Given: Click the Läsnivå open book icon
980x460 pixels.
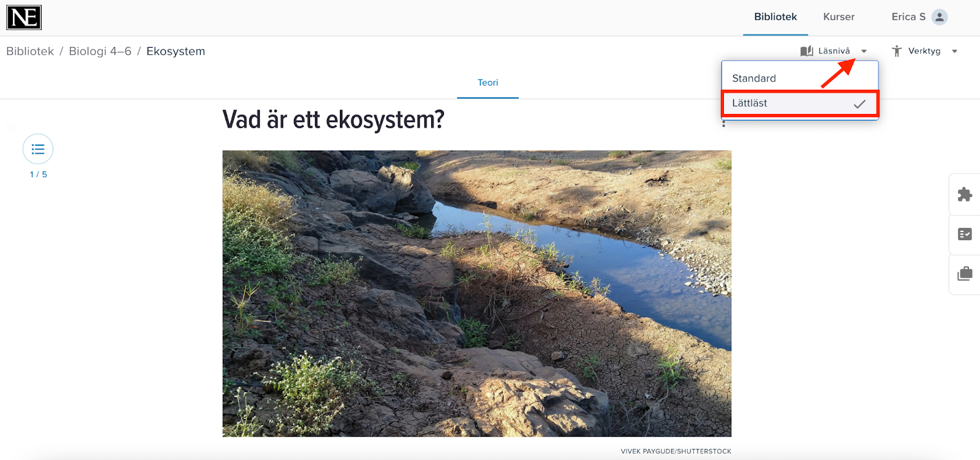Looking at the screenshot, I should tap(807, 51).
